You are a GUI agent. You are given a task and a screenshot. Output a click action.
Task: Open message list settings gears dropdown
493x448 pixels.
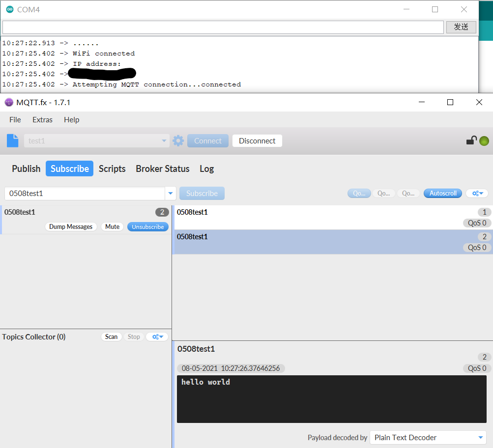click(477, 193)
